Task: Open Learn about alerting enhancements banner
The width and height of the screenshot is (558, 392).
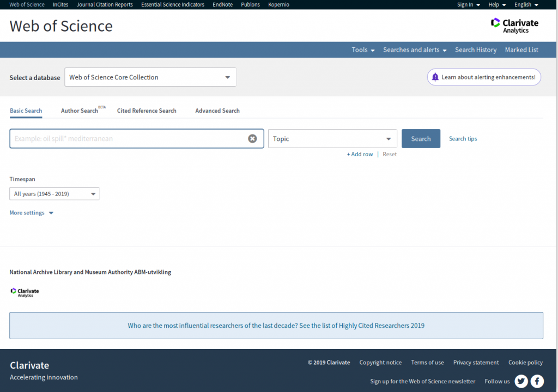Action: pos(484,77)
